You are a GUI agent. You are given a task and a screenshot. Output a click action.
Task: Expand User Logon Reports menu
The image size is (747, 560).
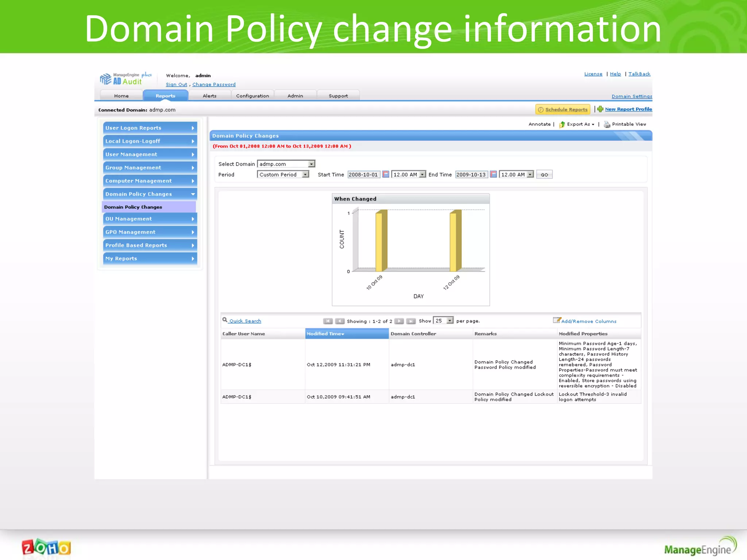(x=150, y=128)
